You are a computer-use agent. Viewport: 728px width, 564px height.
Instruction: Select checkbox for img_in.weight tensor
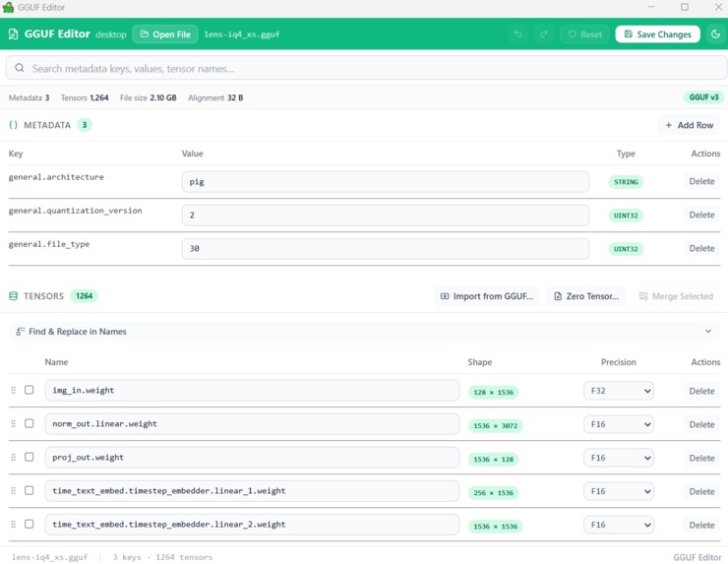(30, 390)
